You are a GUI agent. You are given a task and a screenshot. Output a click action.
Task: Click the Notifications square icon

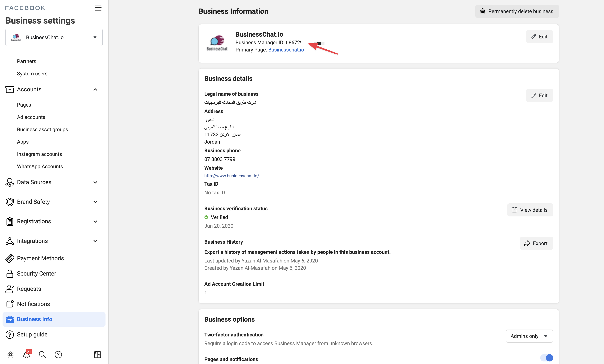10,304
